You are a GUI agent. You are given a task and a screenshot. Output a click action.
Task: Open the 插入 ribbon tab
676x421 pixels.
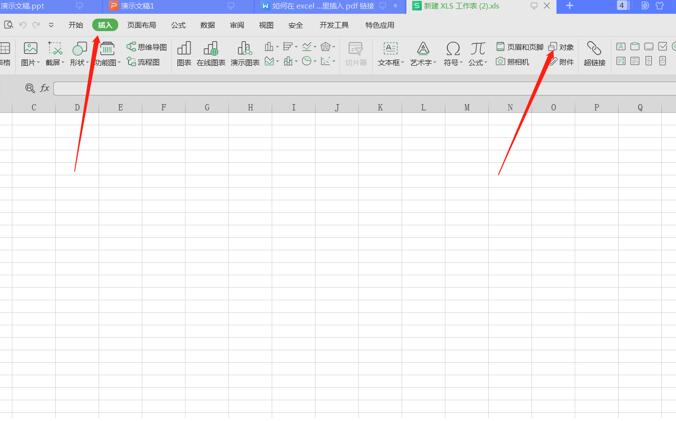[x=105, y=25]
